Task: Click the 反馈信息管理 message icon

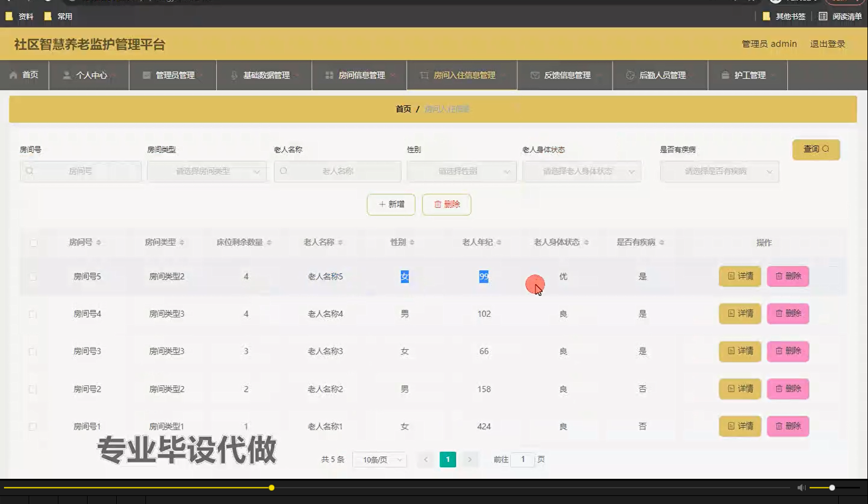Action: click(x=535, y=74)
